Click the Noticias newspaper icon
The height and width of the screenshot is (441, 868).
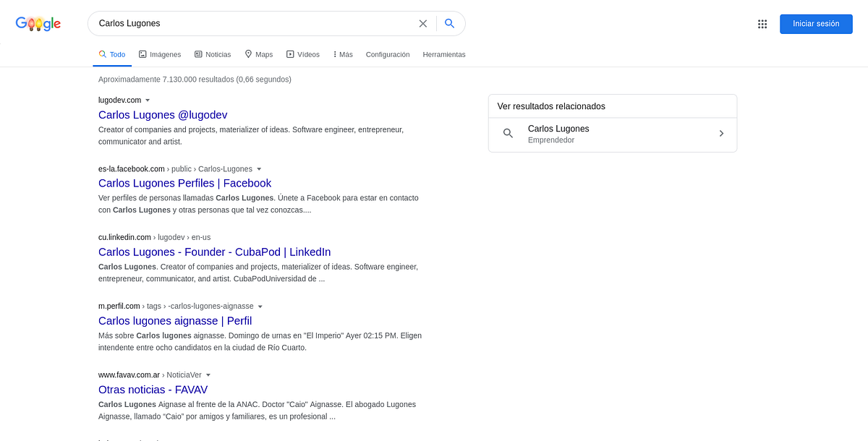(x=198, y=54)
